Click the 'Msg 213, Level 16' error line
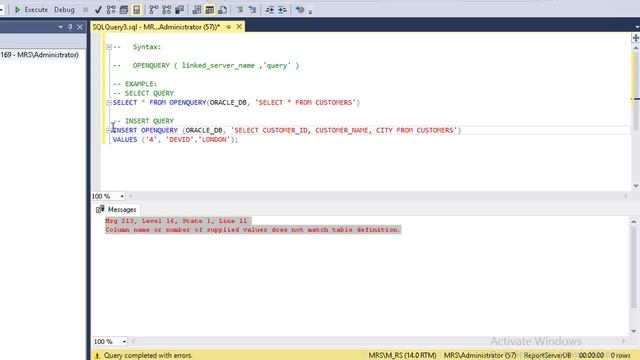 click(176, 221)
